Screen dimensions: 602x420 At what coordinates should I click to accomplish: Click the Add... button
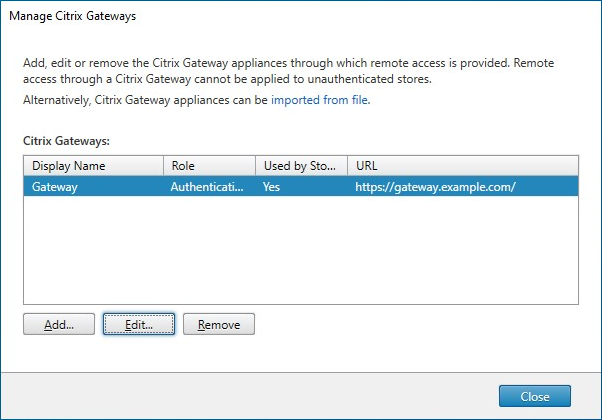58,324
